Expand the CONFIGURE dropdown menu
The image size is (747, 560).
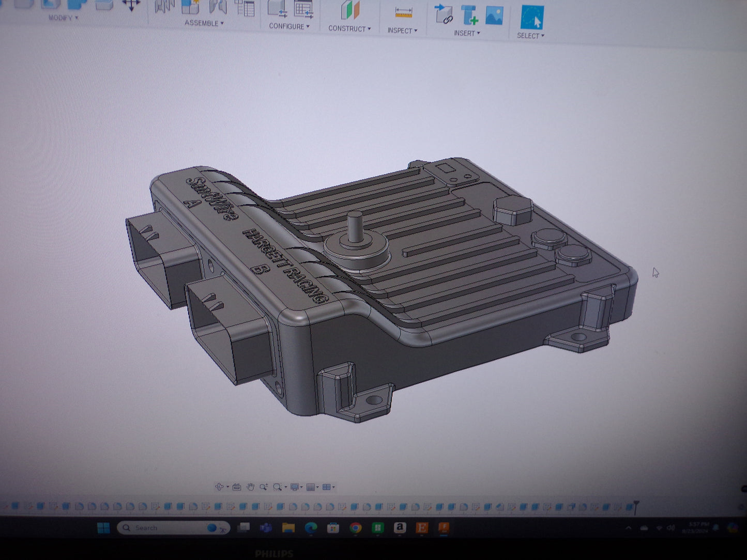click(x=289, y=26)
